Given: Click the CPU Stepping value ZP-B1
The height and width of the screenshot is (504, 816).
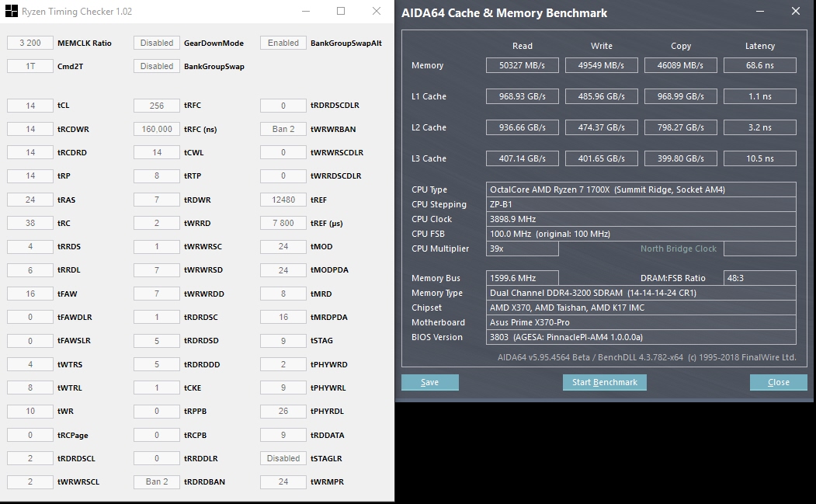Looking at the screenshot, I should pyautogui.click(x=641, y=204).
